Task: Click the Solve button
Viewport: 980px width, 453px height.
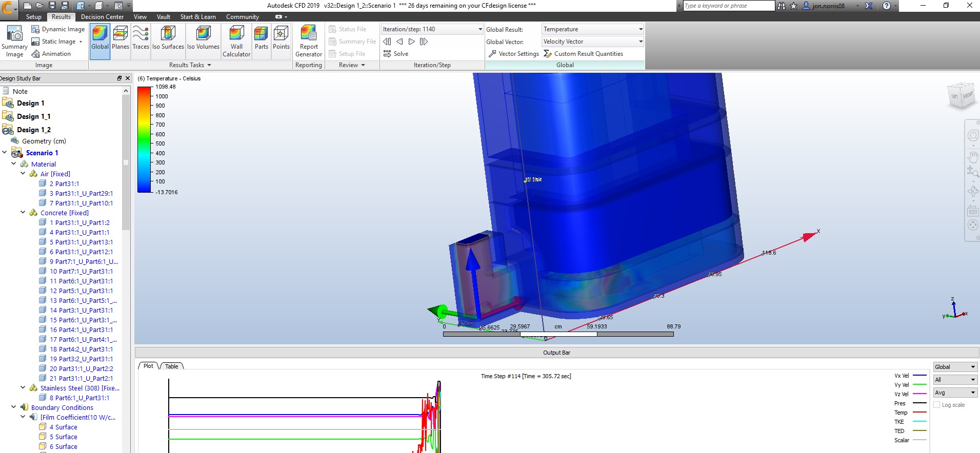Action: (x=396, y=54)
